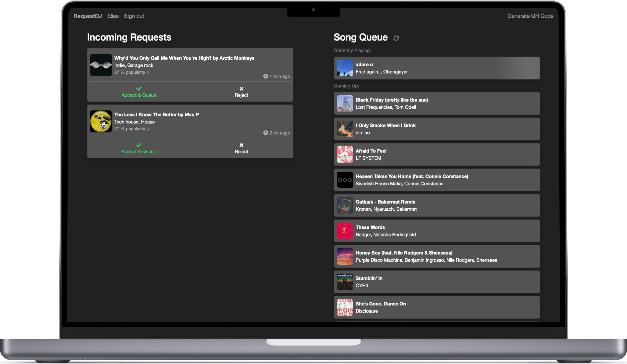Select the She's Gone, Dance On title

coord(381,304)
